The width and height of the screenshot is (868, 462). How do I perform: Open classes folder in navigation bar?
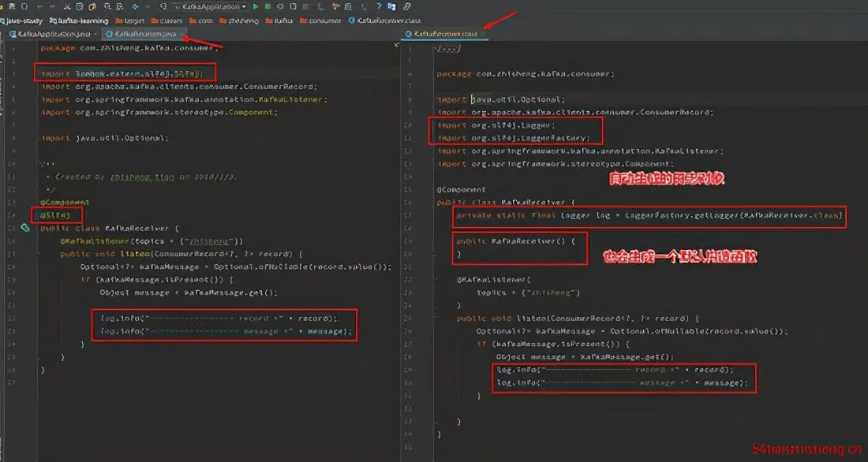166,20
